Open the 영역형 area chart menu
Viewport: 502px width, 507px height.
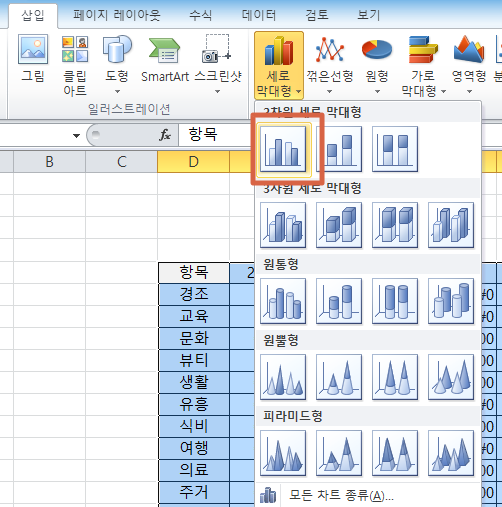click(x=469, y=64)
